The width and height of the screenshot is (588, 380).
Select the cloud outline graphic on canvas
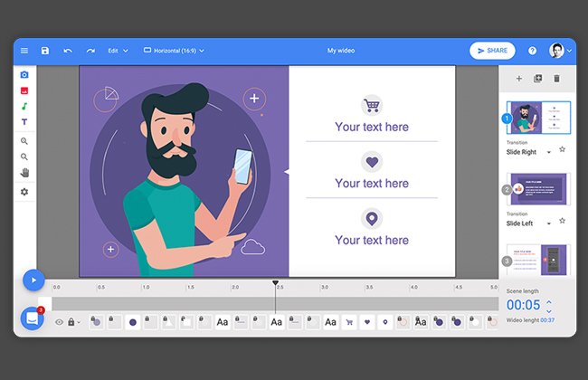252,247
